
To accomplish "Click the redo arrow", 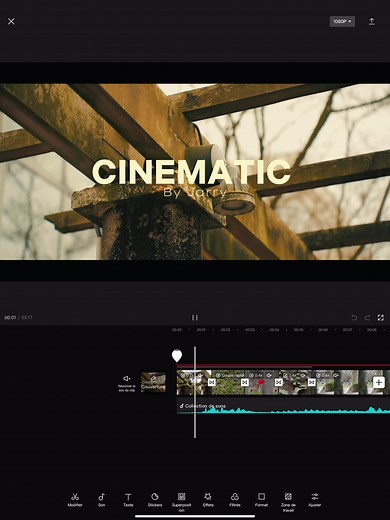I will tap(367, 318).
